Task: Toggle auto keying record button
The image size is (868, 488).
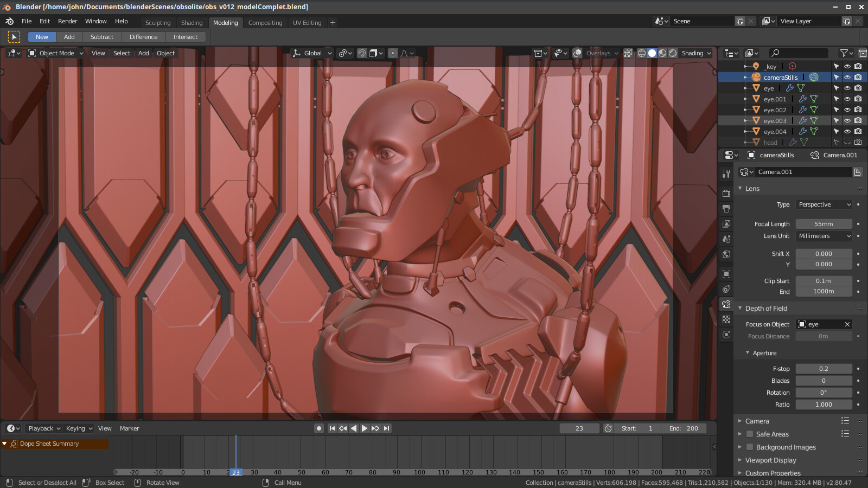Action: 319,428
